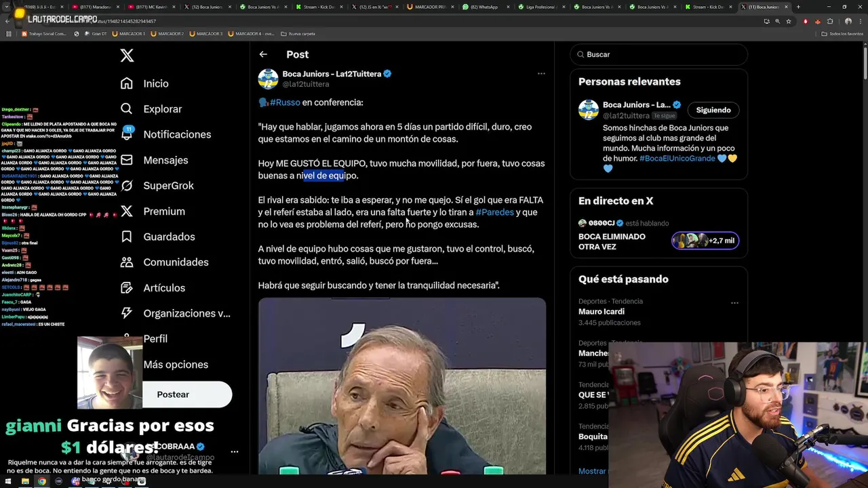Open the account three-dot menu in sidebar
The image size is (868, 488).
(234, 451)
